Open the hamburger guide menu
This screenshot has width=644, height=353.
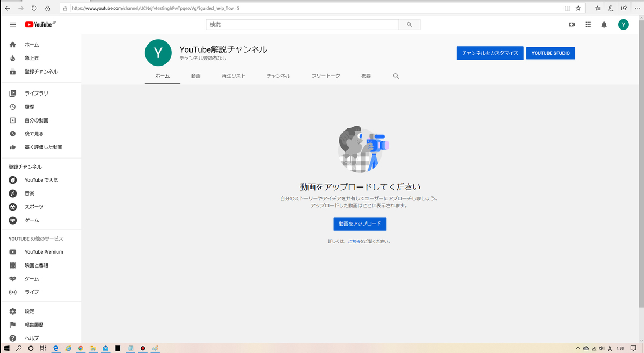(12, 24)
